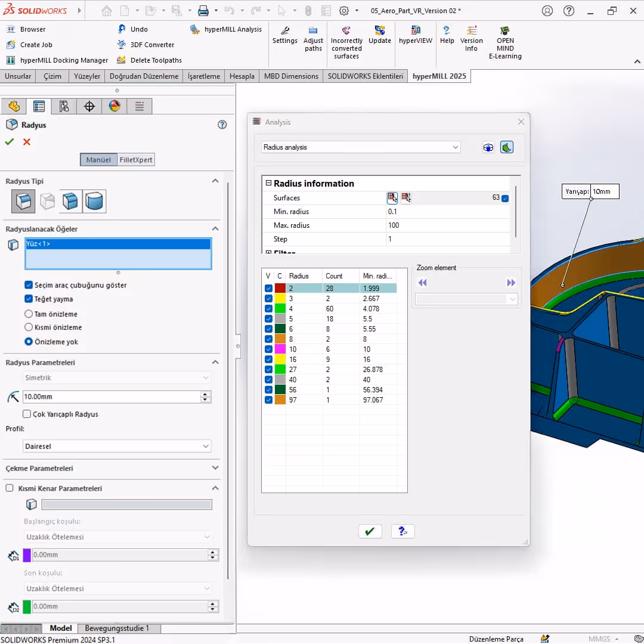Open the Dairesel profile dropdown
644x644 pixels.
(117, 446)
